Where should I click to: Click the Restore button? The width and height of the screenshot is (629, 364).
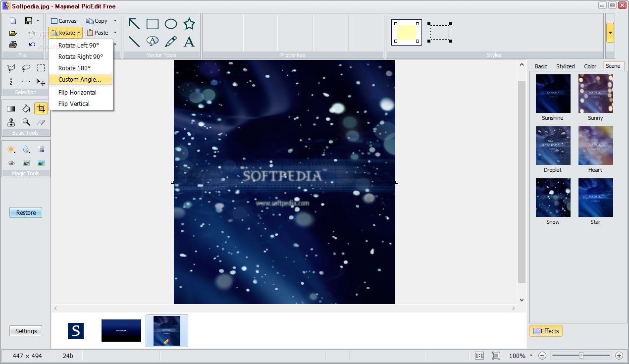coord(26,212)
